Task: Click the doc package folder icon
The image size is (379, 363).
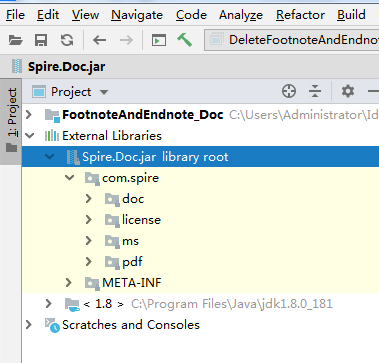Action: pyautogui.click(x=112, y=199)
